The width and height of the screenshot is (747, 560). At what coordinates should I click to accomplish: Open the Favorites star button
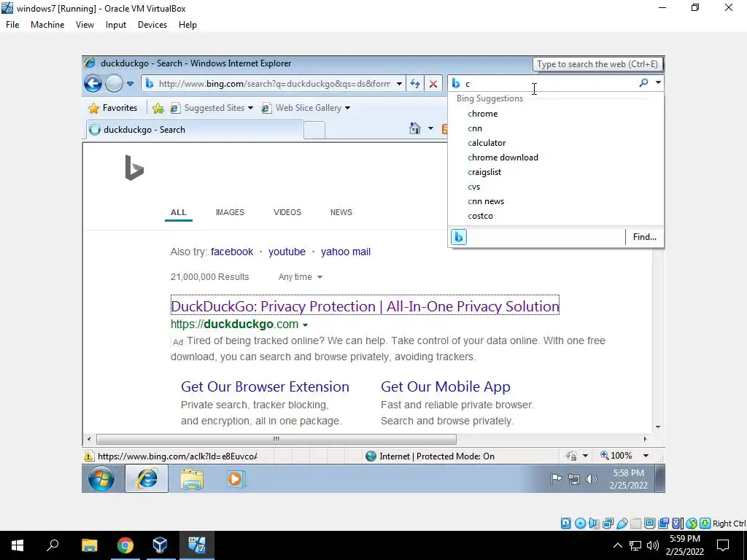coord(113,108)
